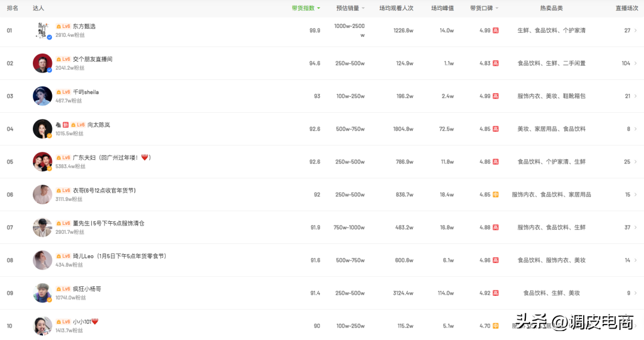Image resolution: width=644 pixels, height=340 pixels.
Task: Expand the 衣哥 row chevron
Action: pyautogui.click(x=636, y=194)
